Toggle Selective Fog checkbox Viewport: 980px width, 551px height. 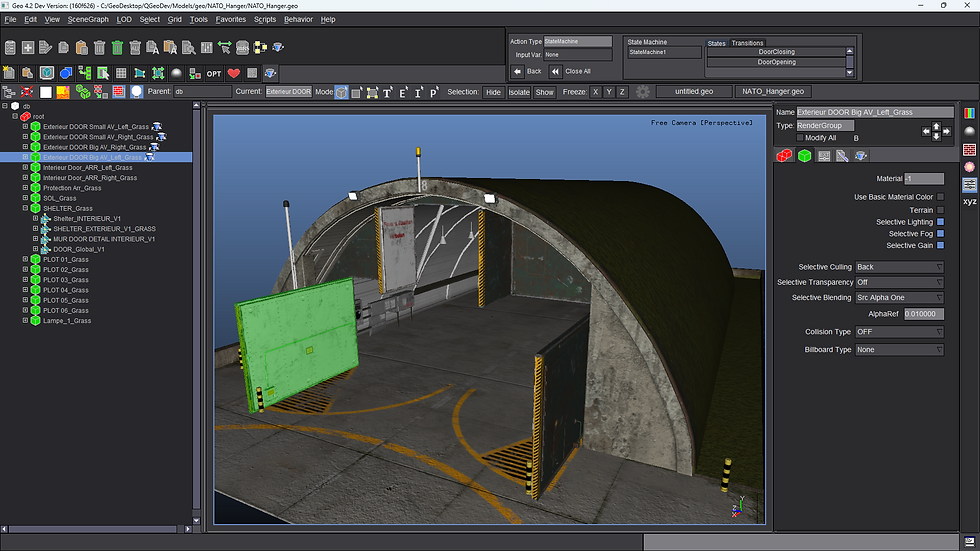pyautogui.click(x=941, y=234)
